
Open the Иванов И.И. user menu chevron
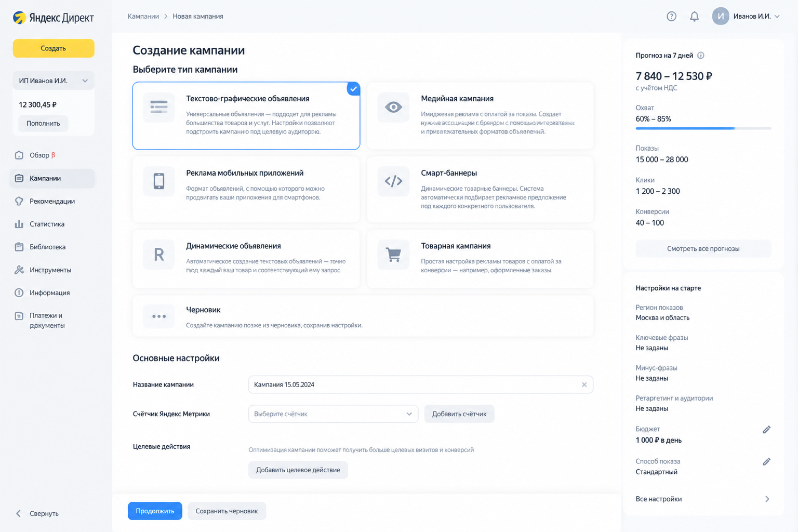[x=777, y=17]
